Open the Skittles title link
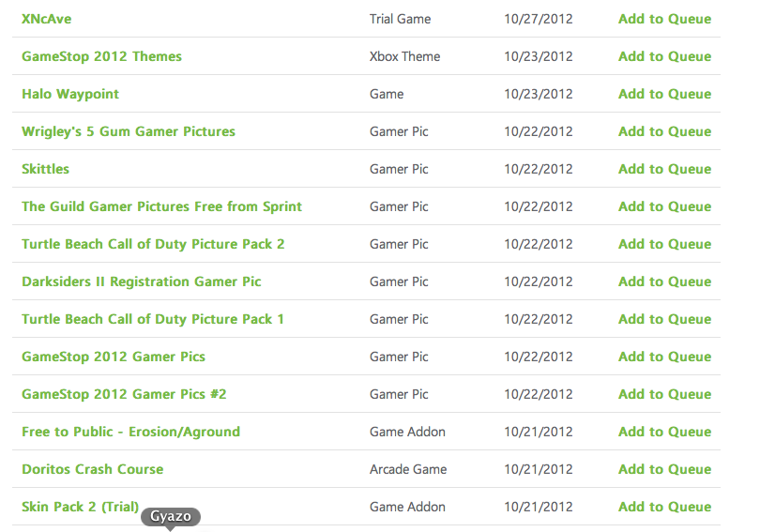Viewport: 760px width, 532px height. coord(45,169)
